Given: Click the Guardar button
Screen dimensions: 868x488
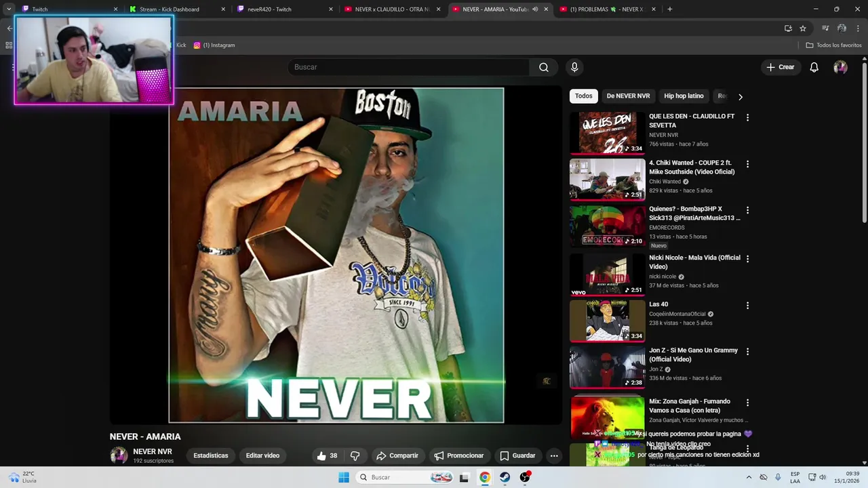Looking at the screenshot, I should (517, 455).
